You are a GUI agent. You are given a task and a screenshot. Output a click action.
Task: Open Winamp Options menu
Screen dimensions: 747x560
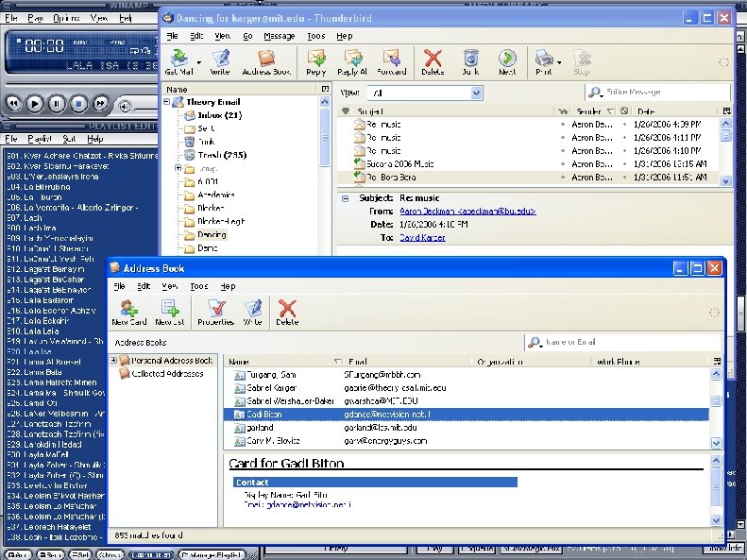point(66,18)
